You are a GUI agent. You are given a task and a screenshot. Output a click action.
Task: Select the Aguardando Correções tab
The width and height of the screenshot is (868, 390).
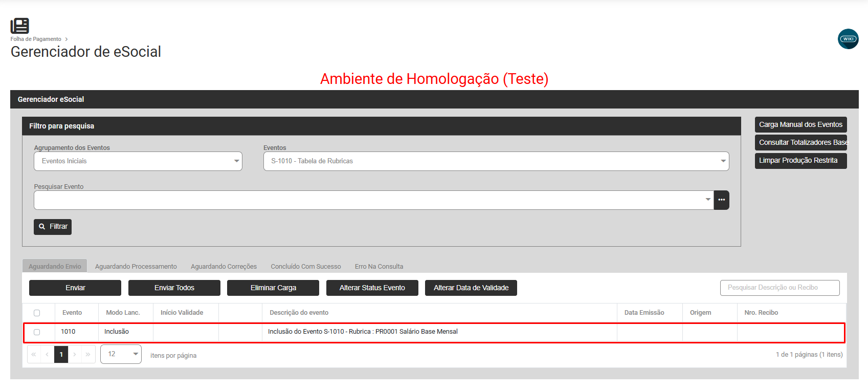224,266
